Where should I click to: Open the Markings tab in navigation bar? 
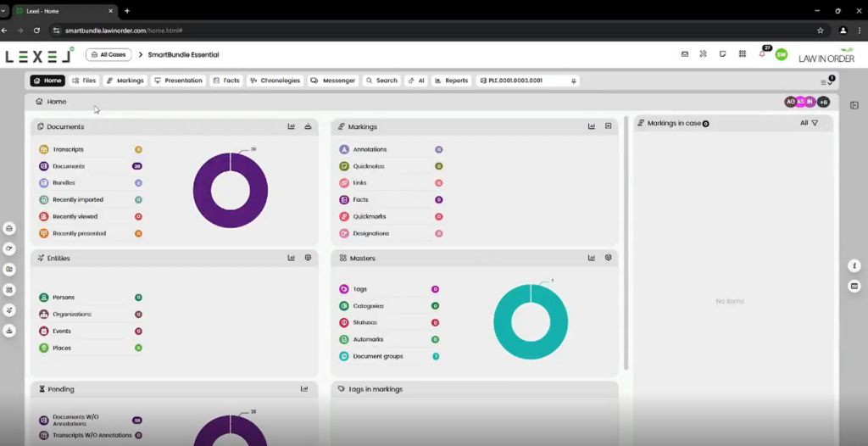pos(125,81)
